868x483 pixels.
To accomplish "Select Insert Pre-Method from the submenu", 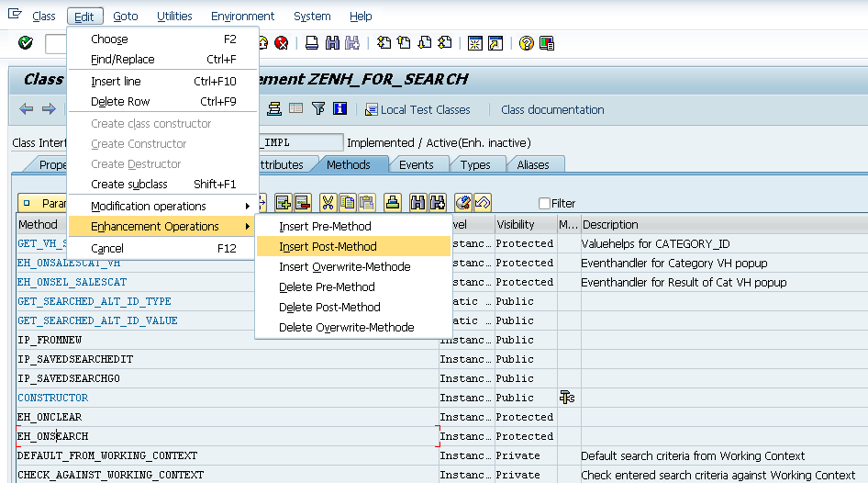I will [354, 226].
